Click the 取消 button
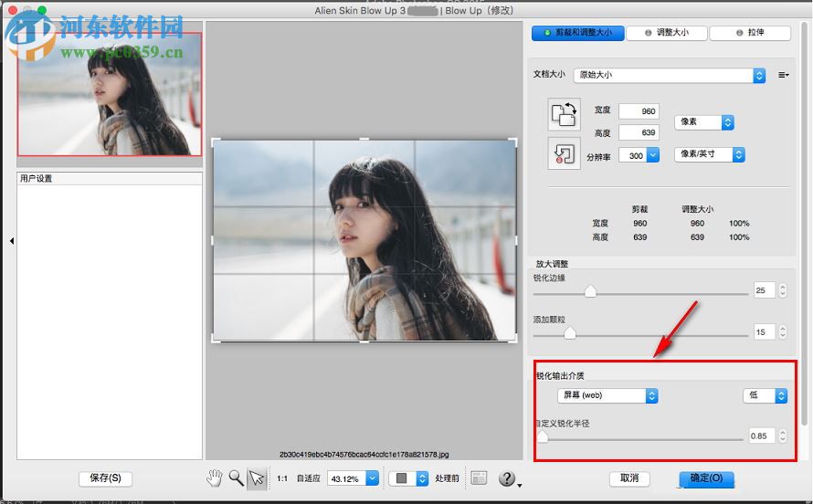Screen dimensions: 813x504 (x=629, y=478)
